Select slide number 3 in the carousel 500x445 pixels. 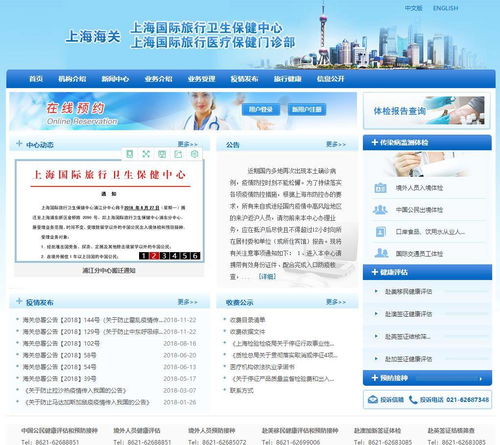[x=164, y=256]
